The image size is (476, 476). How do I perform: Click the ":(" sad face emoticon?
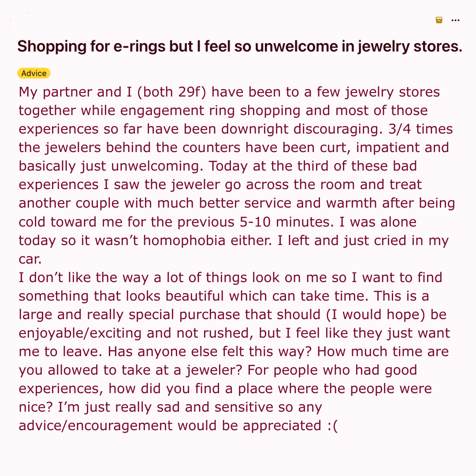[x=332, y=426]
